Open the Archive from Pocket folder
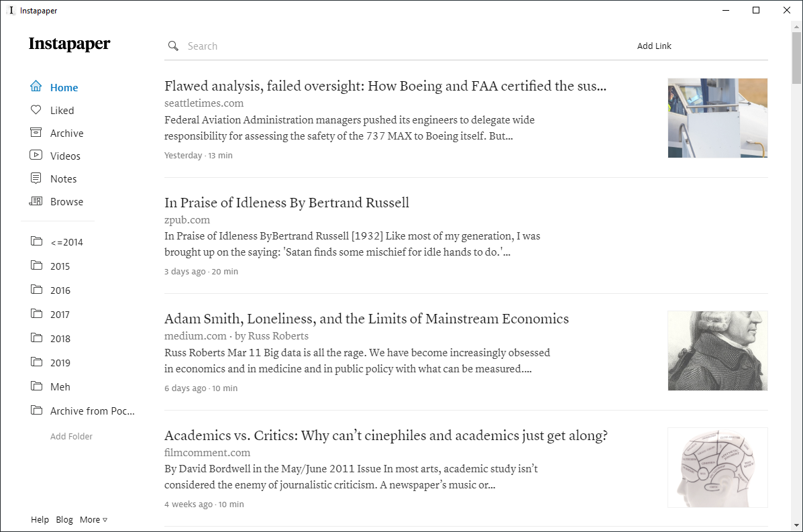Image resolution: width=803 pixels, height=532 pixels. coord(92,411)
